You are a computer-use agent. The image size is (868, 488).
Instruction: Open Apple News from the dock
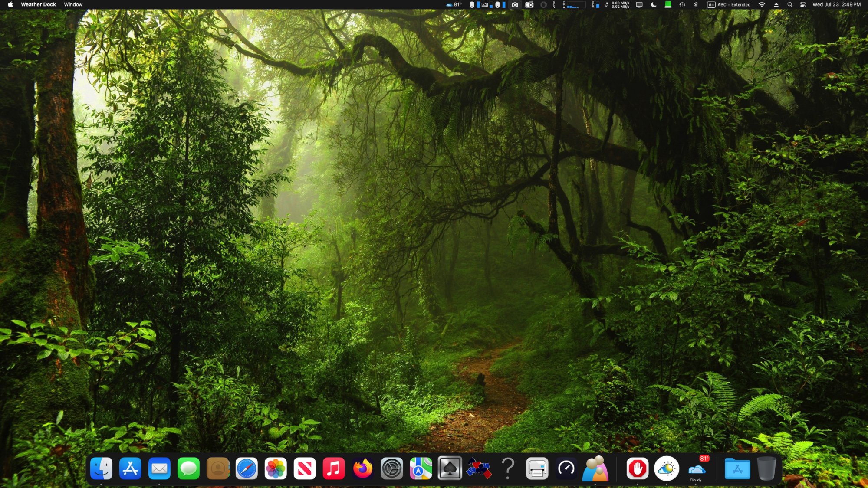pyautogui.click(x=305, y=469)
